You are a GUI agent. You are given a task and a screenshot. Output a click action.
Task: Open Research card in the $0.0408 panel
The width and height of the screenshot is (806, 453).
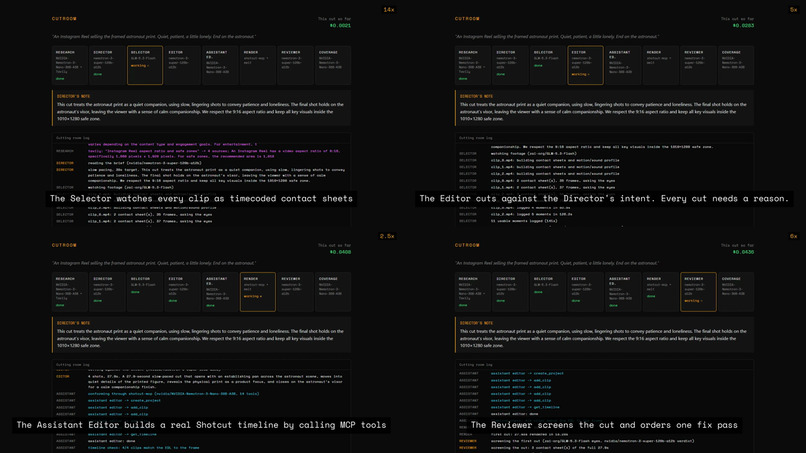coord(69,292)
